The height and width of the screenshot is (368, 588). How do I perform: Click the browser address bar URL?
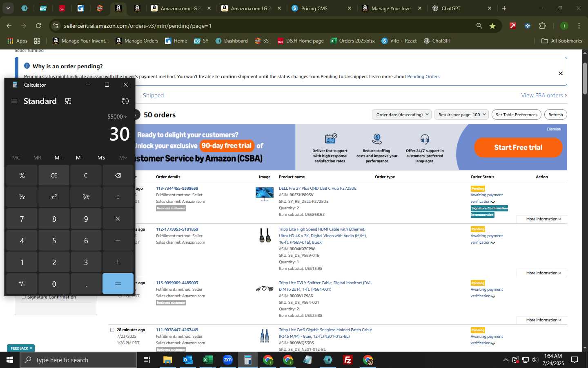point(138,26)
